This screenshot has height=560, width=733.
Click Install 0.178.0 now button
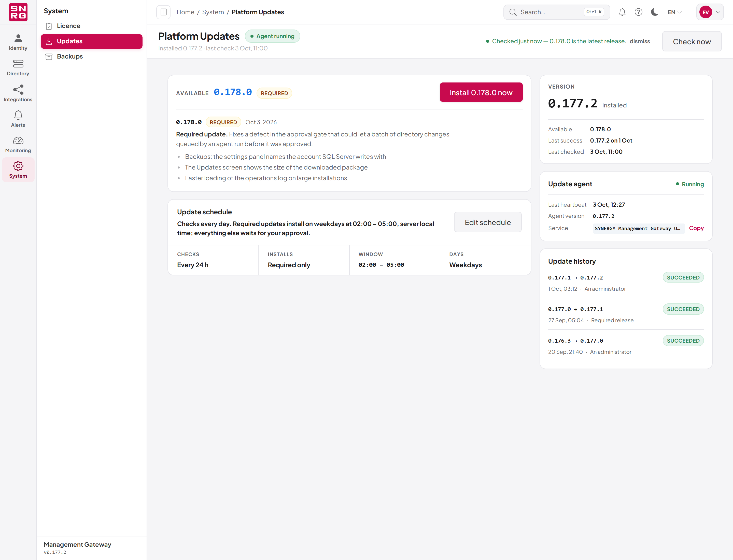click(481, 92)
